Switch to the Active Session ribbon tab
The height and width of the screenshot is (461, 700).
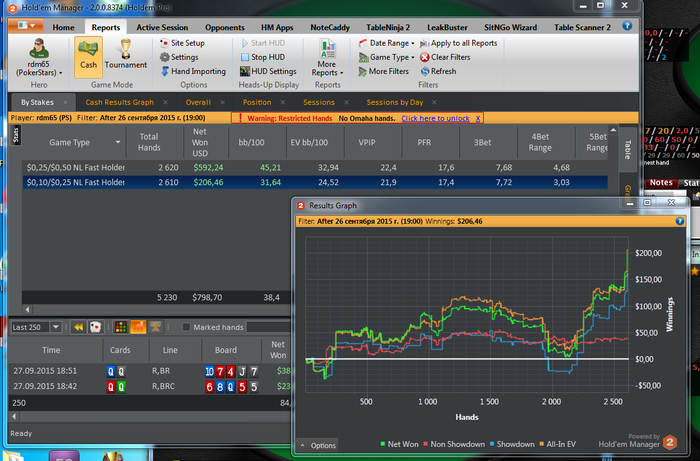(x=162, y=27)
